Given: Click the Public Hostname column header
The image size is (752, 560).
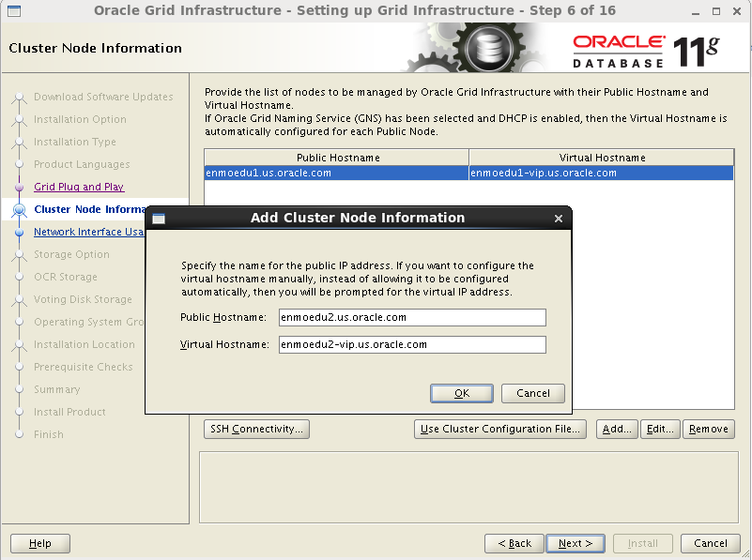Looking at the screenshot, I should (337, 158).
